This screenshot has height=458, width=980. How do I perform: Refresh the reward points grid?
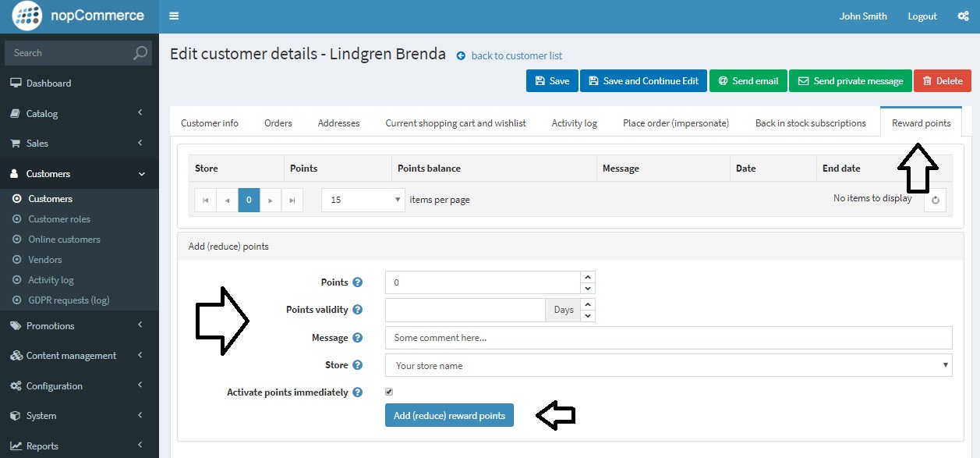point(936,200)
